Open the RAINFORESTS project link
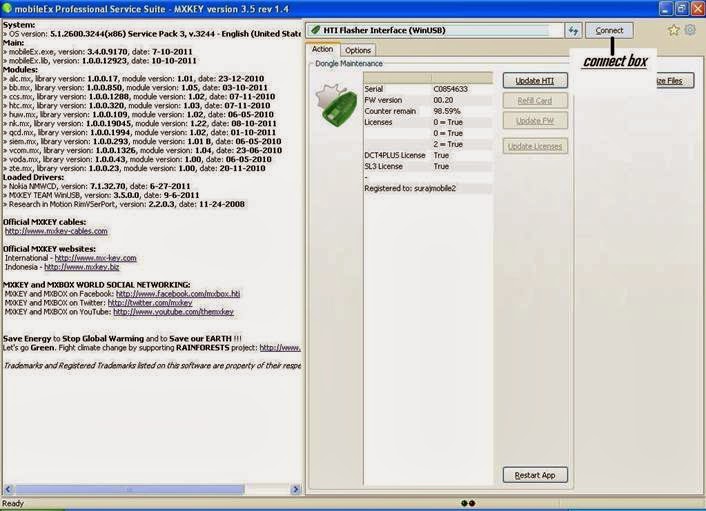 (280, 348)
